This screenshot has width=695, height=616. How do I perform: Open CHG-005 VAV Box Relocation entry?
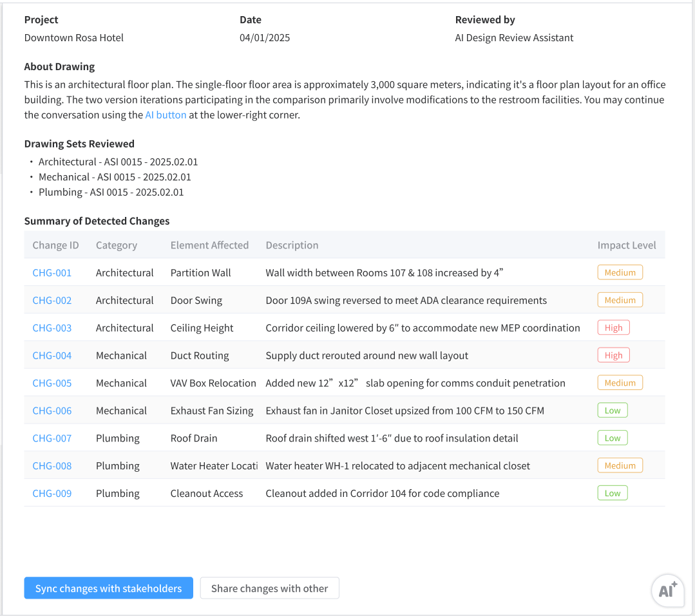point(52,384)
